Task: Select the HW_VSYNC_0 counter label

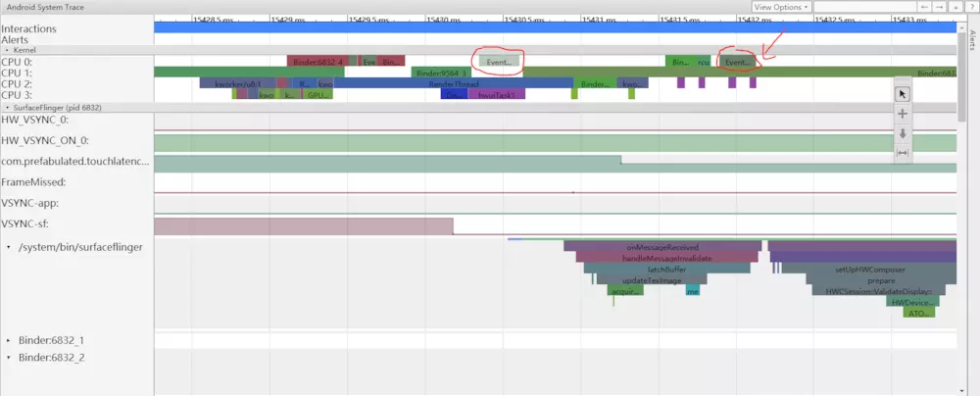Action: click(x=35, y=121)
